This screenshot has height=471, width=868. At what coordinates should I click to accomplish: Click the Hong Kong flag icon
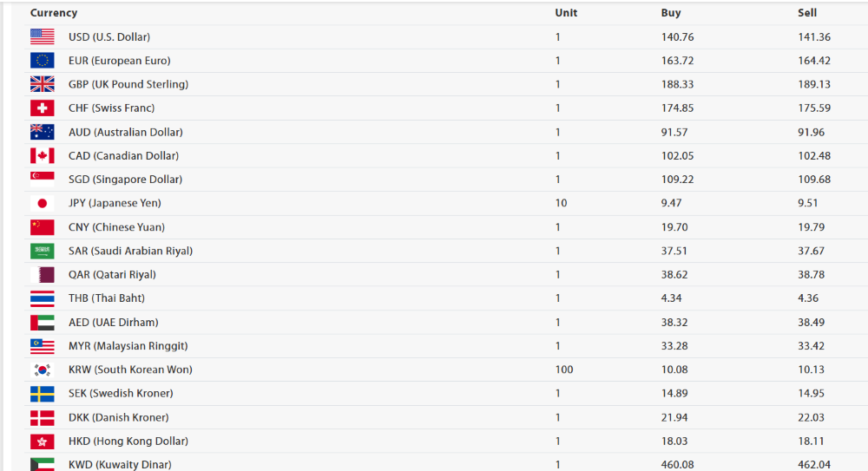[42, 442]
